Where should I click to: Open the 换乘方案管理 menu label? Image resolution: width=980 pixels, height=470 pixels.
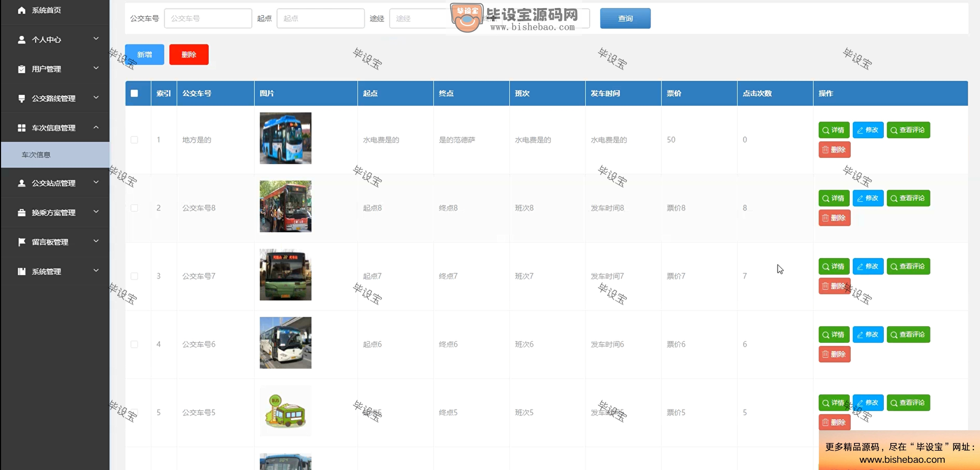click(54, 213)
